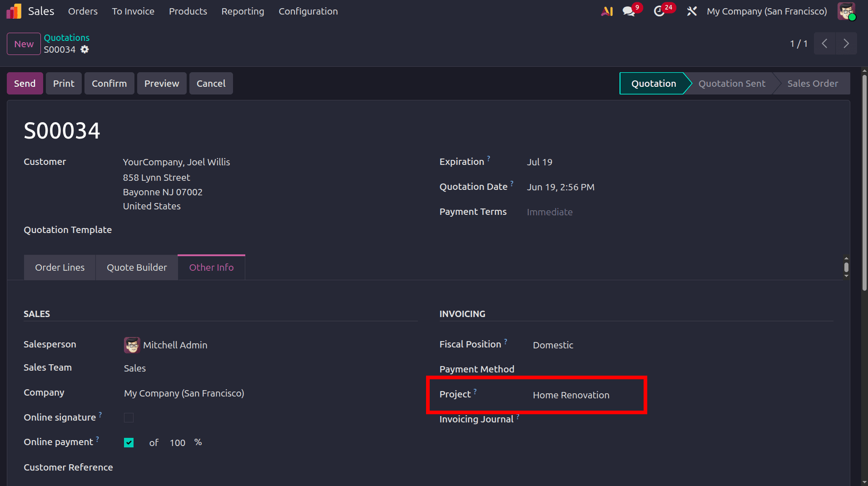Image resolution: width=868 pixels, height=486 pixels.
Task: Click the page vertical scrollbar
Action: point(864,182)
